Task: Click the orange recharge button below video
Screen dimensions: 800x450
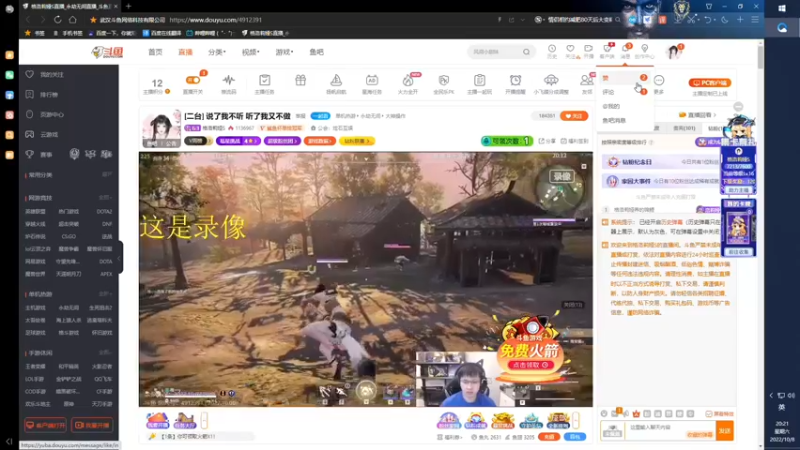Action: [549, 437]
